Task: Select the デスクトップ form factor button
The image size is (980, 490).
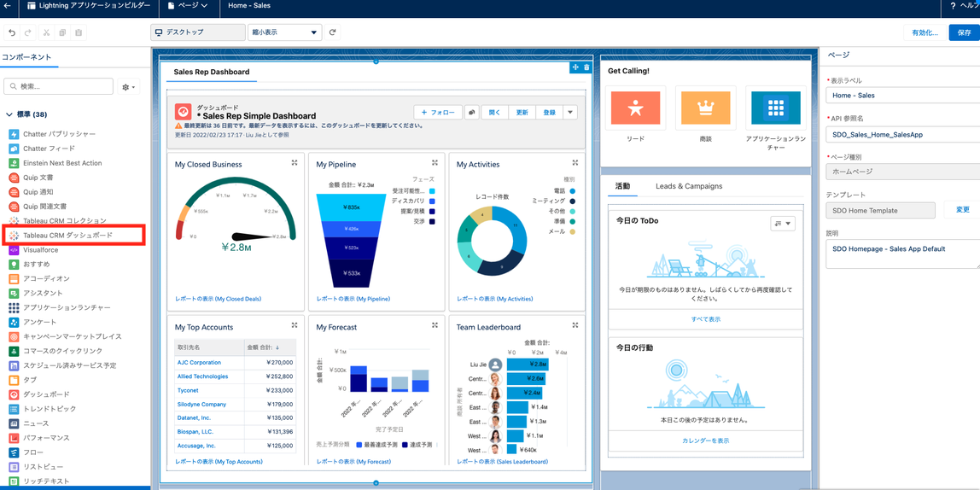Action: click(198, 32)
